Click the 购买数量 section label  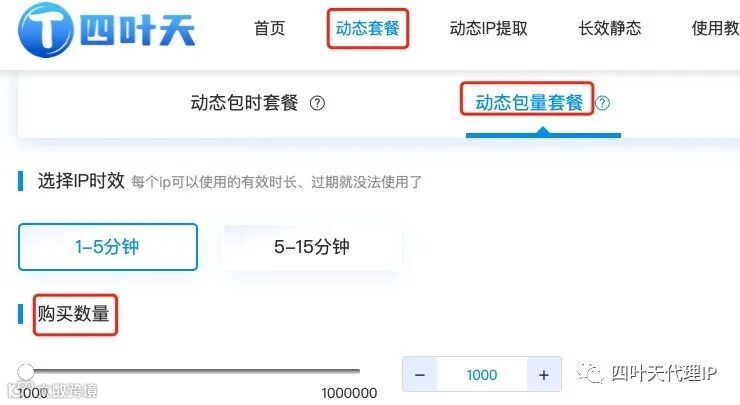[x=74, y=314]
